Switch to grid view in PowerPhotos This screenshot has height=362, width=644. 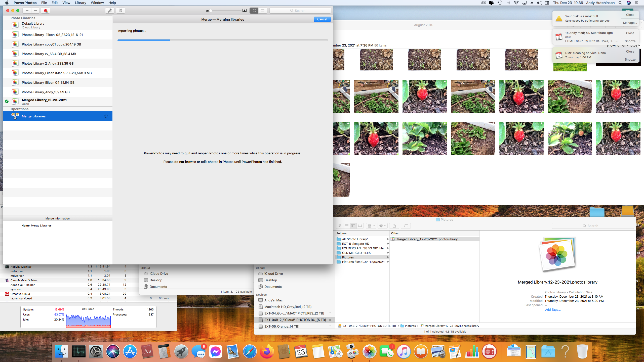pos(254,11)
